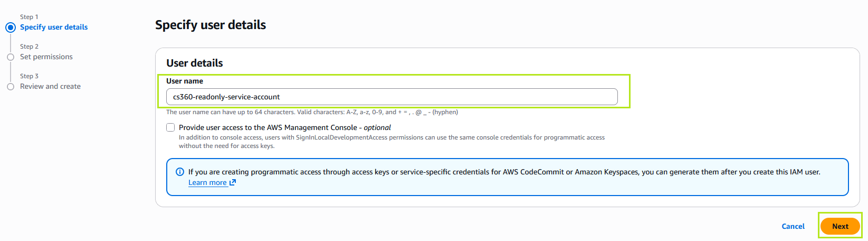Jump to the 'Review and create' step
This screenshot has width=868, height=241.
click(x=50, y=86)
